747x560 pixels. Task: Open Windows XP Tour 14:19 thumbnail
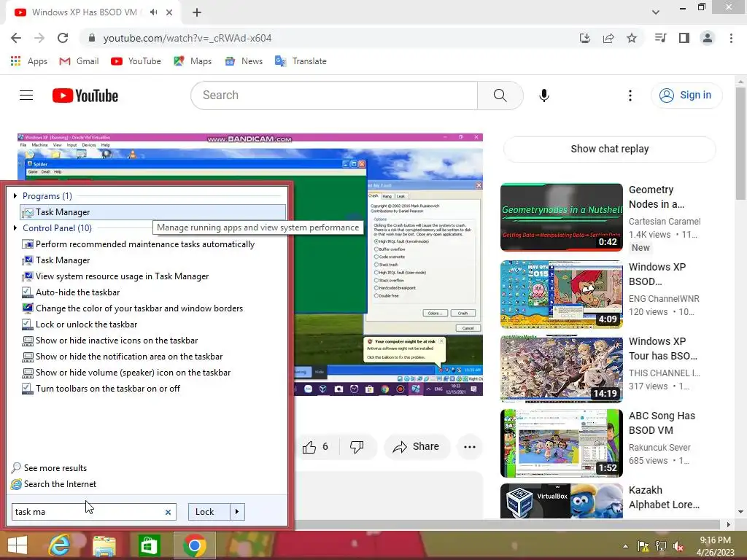tap(562, 369)
